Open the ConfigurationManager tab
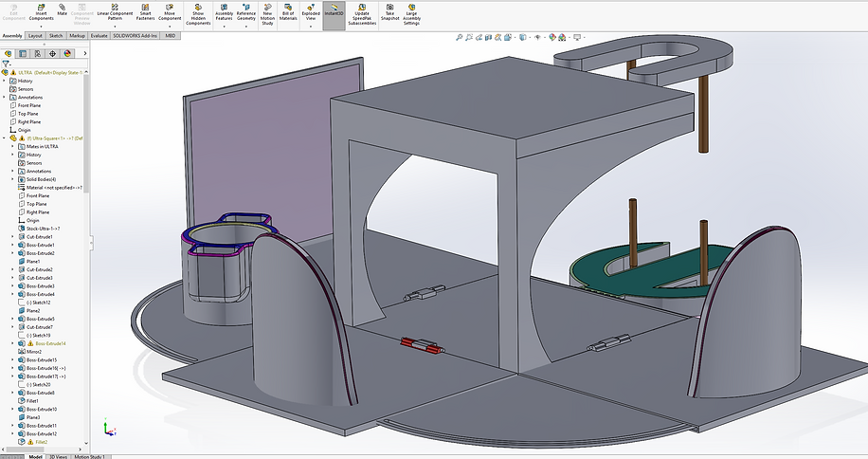Image resolution: width=868 pixels, height=459 pixels. coord(38,54)
